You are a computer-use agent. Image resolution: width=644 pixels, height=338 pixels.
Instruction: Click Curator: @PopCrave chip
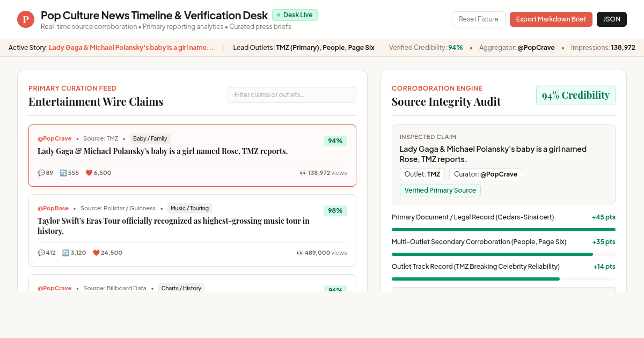coord(486,174)
